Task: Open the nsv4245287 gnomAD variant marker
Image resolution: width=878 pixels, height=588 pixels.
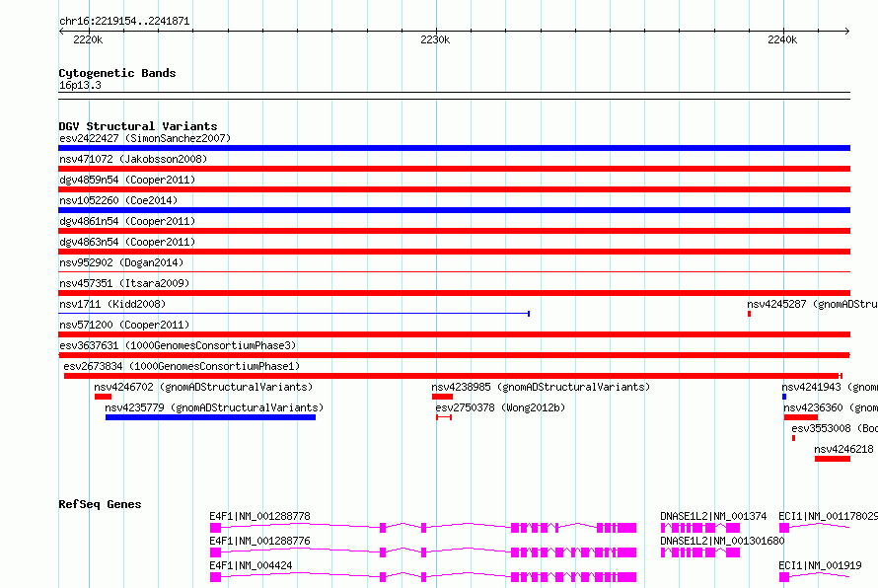Action: [749, 314]
